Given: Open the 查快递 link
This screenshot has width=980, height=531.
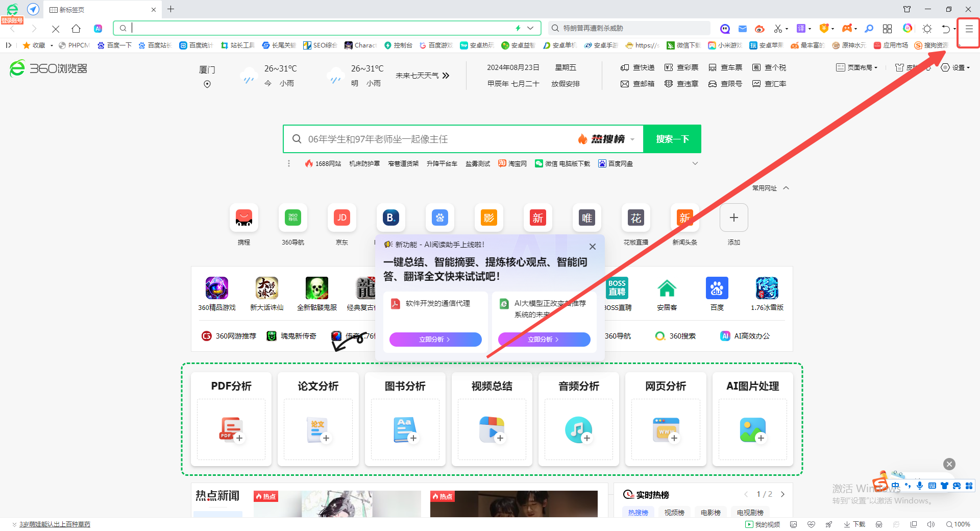Looking at the screenshot, I should [x=638, y=67].
